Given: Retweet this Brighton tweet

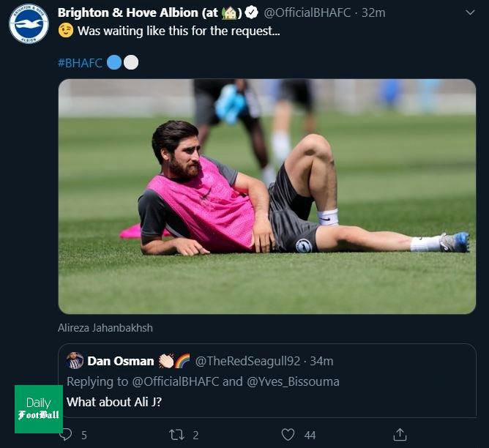Looking at the screenshot, I should (x=176, y=435).
